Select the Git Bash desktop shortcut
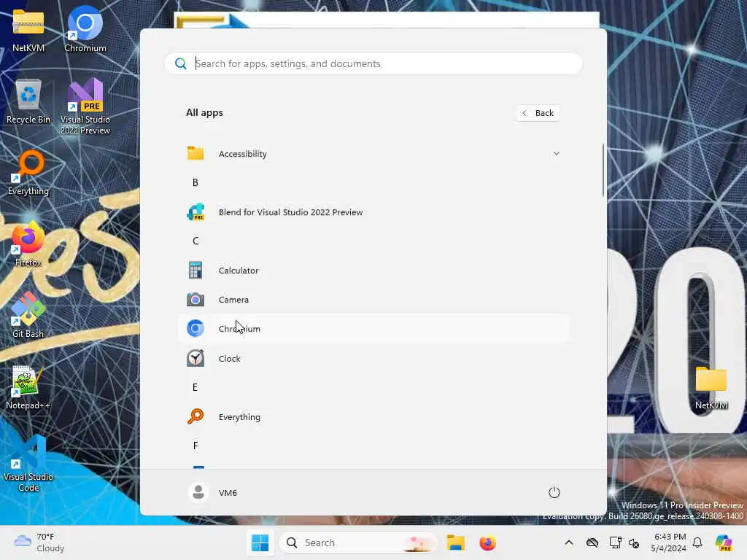The height and width of the screenshot is (560, 747). [x=28, y=315]
